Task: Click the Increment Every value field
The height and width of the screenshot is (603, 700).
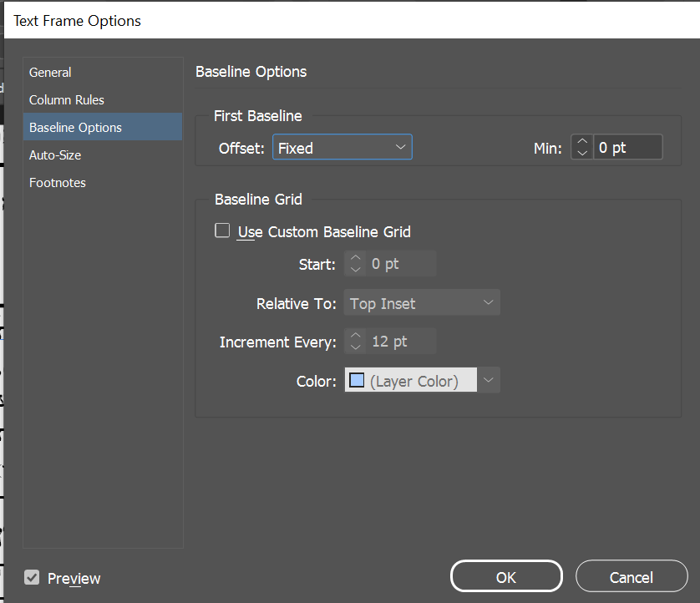Action: pos(400,342)
